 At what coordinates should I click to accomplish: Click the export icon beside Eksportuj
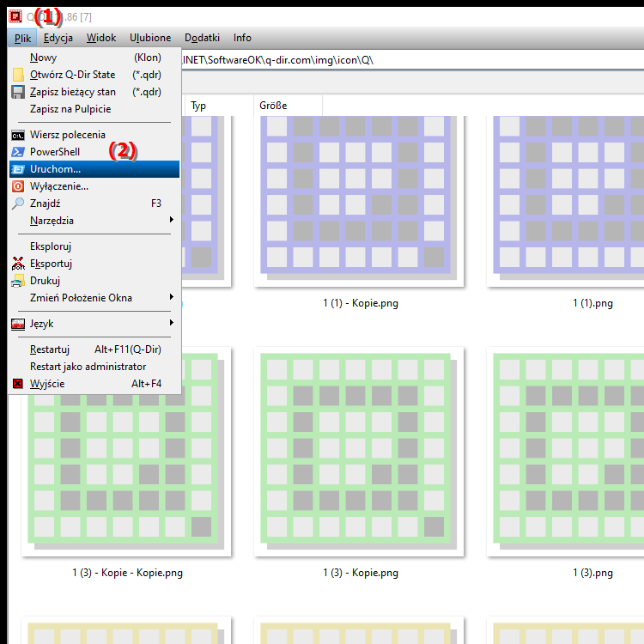click(x=18, y=264)
